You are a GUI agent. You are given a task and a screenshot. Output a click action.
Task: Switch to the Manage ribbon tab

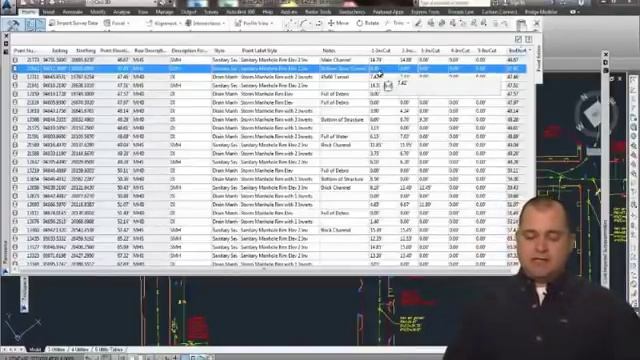tap(164, 12)
